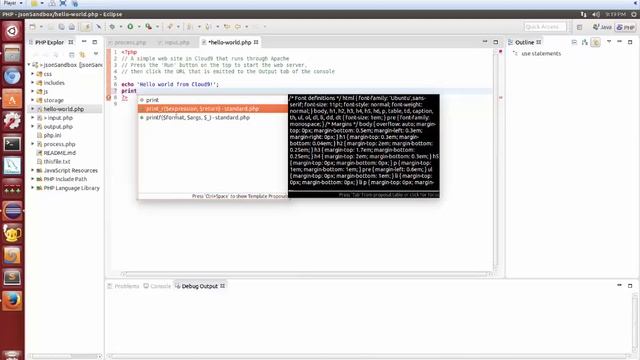Open the New file dropdown arrow
640x360 pixels.
41,27
